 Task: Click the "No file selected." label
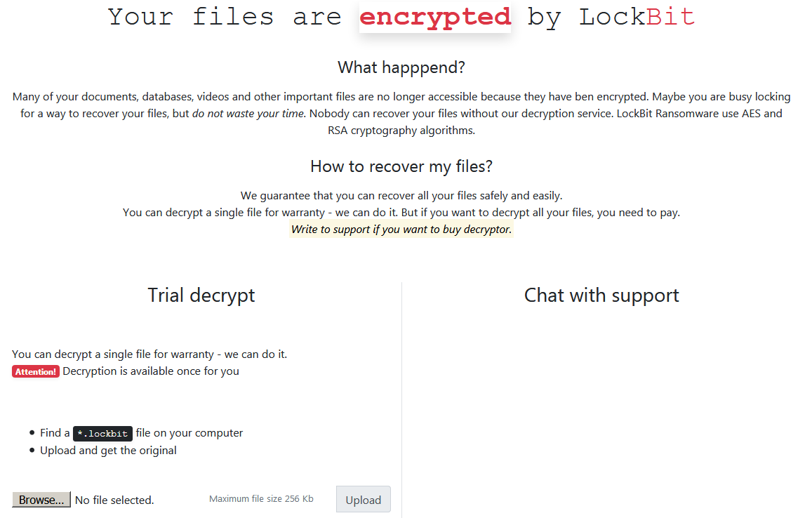click(114, 500)
